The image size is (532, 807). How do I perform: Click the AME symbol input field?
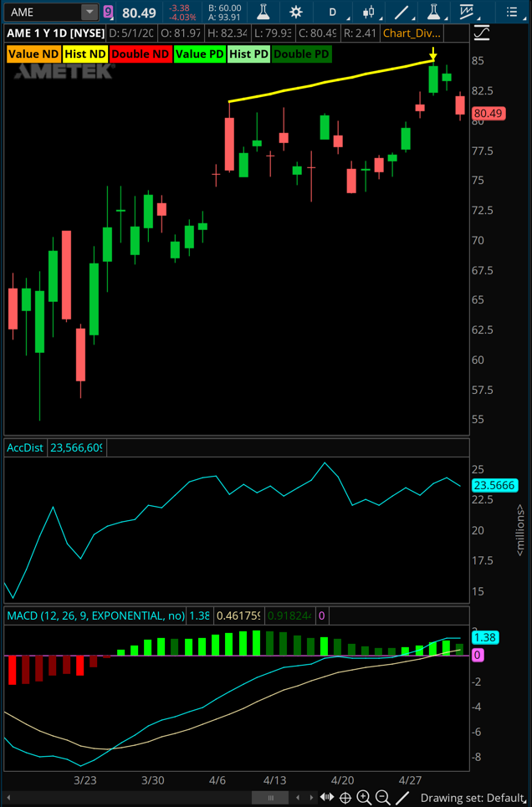pyautogui.click(x=43, y=12)
